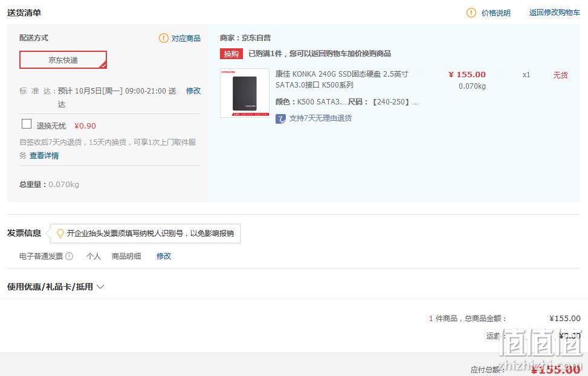Click 修改 in the invoice section

pyautogui.click(x=164, y=256)
